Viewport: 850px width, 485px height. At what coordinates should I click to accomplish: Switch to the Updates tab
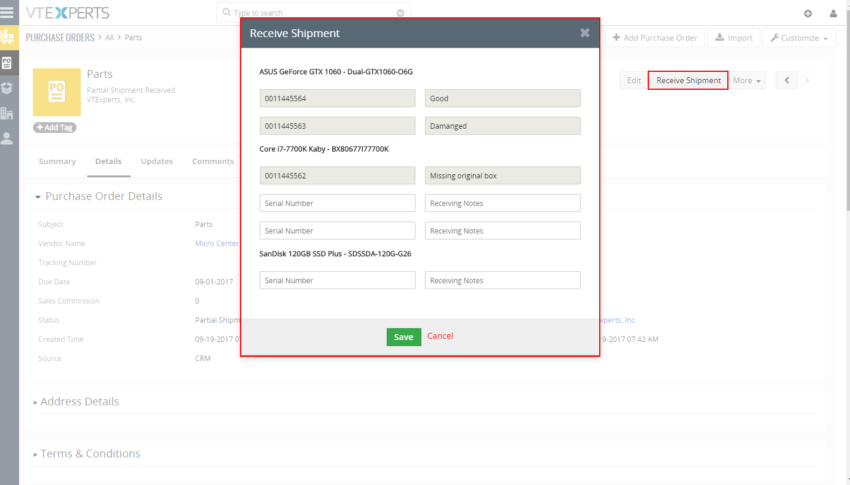[x=157, y=161]
